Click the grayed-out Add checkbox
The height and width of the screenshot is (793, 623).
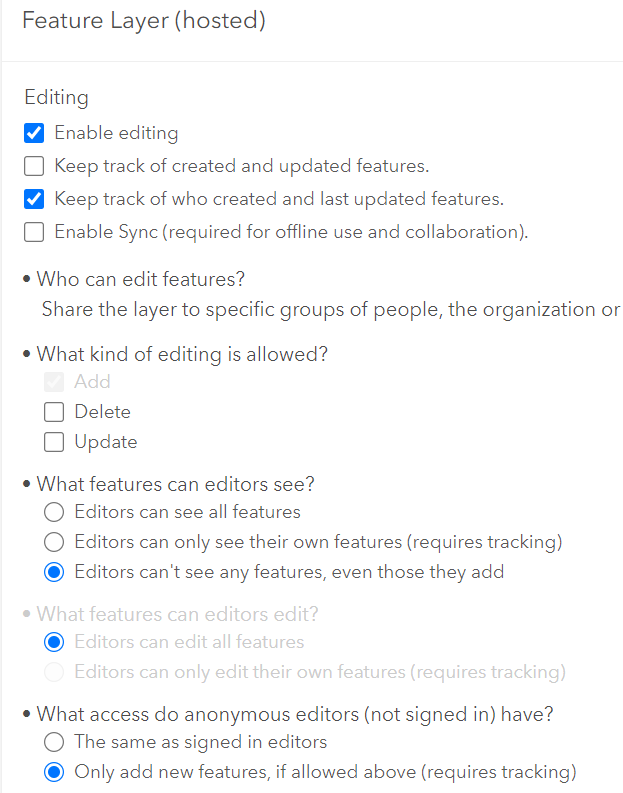coord(54,382)
